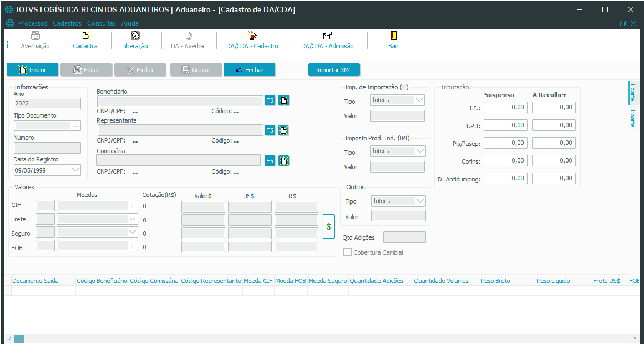Click new-record icon beside Beneficiário field
Viewport: 644px width, 344px height.
(284, 100)
